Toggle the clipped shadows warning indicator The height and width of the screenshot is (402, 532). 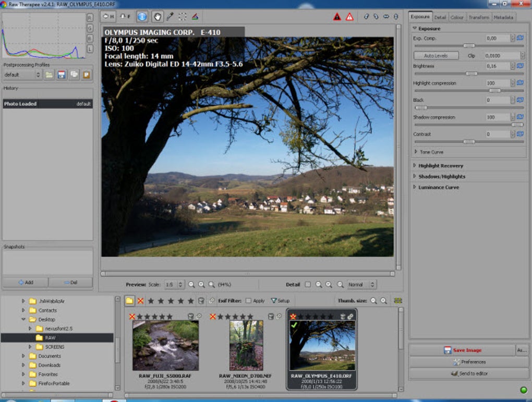(337, 17)
